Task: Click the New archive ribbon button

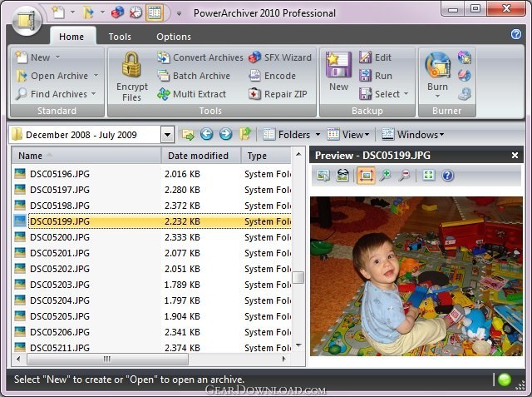Action: (33, 57)
